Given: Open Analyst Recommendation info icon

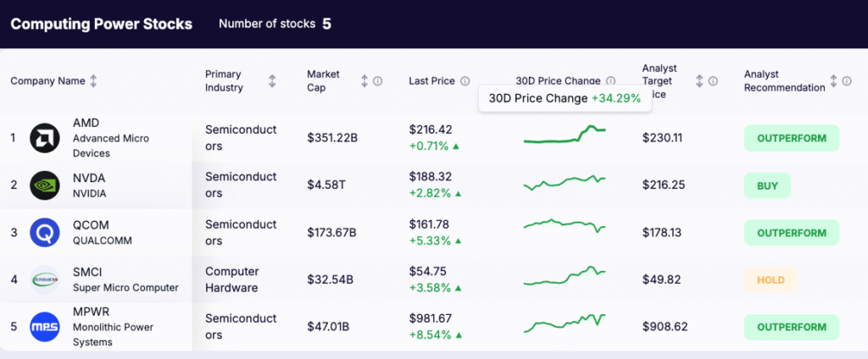Looking at the screenshot, I should coord(847,81).
